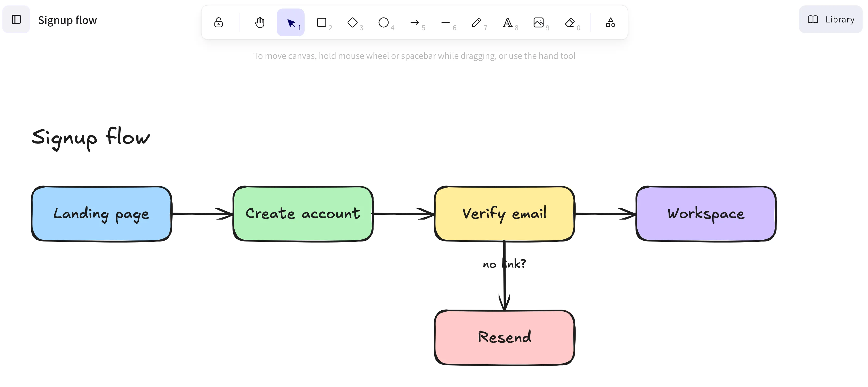
Task: Select arrow from Verify email to Workspace
Action: pyautogui.click(x=605, y=214)
